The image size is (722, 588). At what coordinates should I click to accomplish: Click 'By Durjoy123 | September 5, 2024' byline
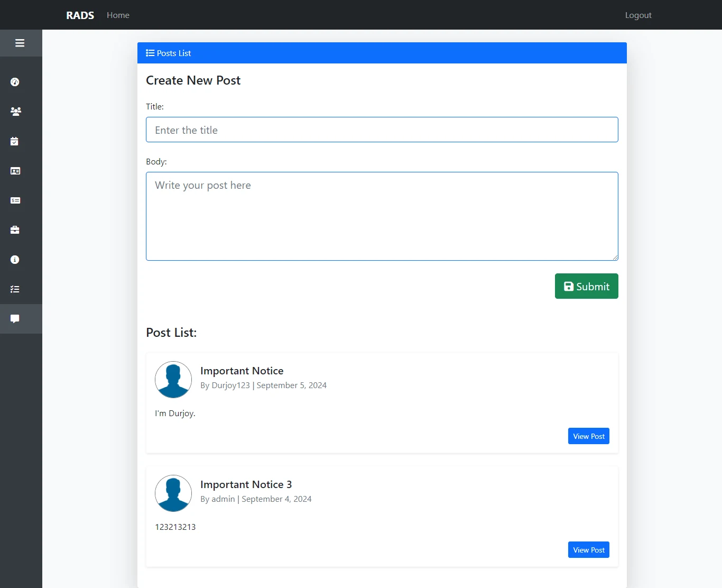click(264, 385)
